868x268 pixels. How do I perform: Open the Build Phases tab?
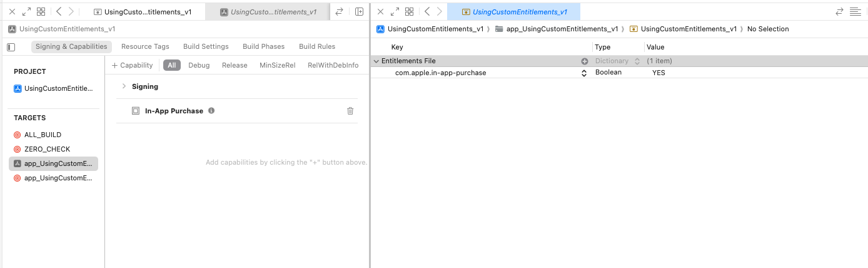(263, 46)
